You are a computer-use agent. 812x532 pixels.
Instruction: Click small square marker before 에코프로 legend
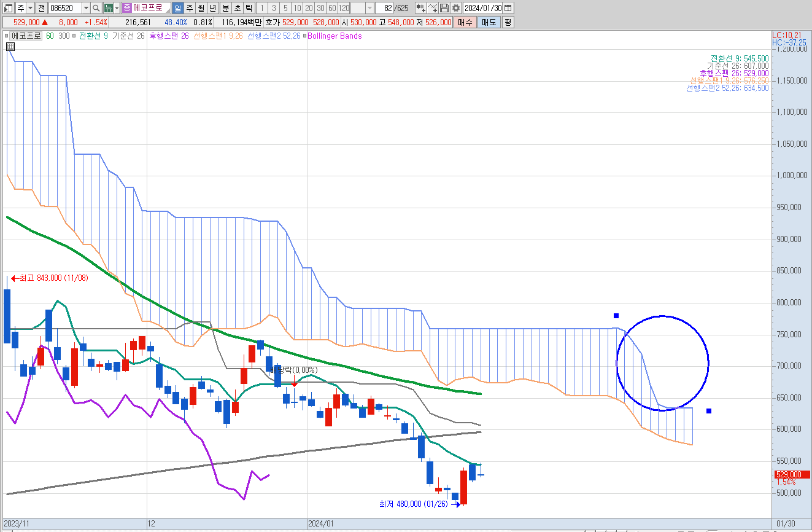[x=7, y=36]
